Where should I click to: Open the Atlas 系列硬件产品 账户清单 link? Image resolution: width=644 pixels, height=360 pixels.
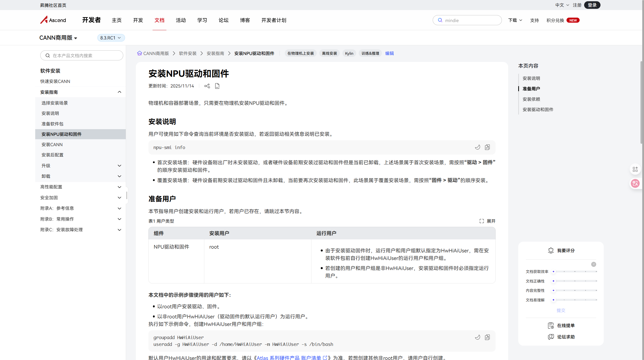tap(289, 358)
